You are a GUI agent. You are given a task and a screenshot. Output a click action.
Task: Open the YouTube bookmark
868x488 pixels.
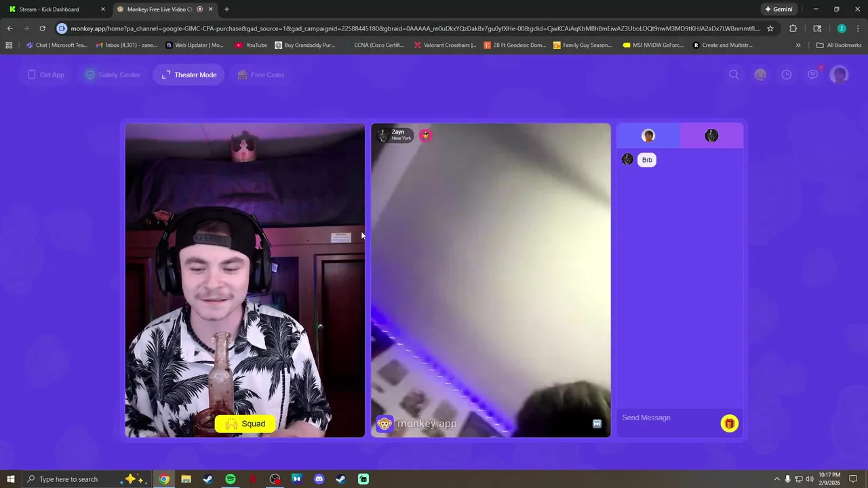[x=251, y=45]
